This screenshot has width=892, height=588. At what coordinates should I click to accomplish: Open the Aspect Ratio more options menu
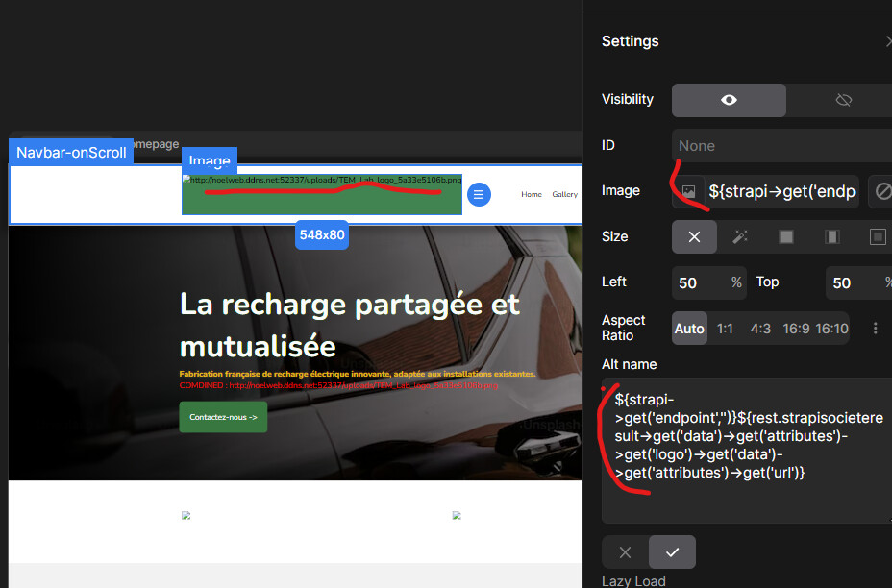(x=875, y=329)
